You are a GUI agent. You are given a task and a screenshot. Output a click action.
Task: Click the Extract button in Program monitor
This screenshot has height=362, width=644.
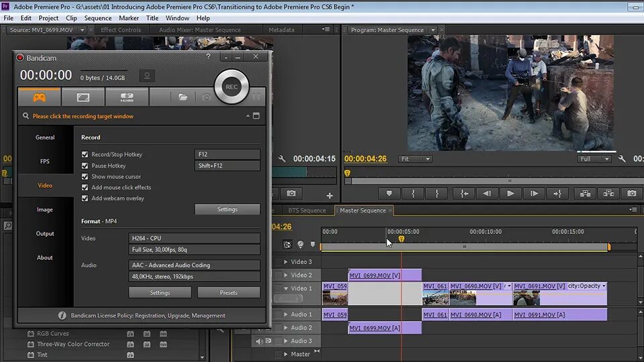(608, 193)
